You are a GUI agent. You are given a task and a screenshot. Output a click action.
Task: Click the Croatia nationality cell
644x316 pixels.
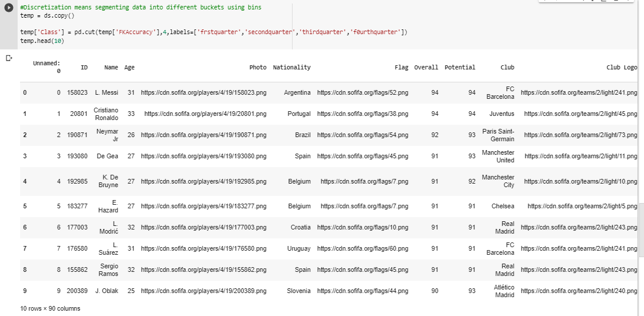301,227
